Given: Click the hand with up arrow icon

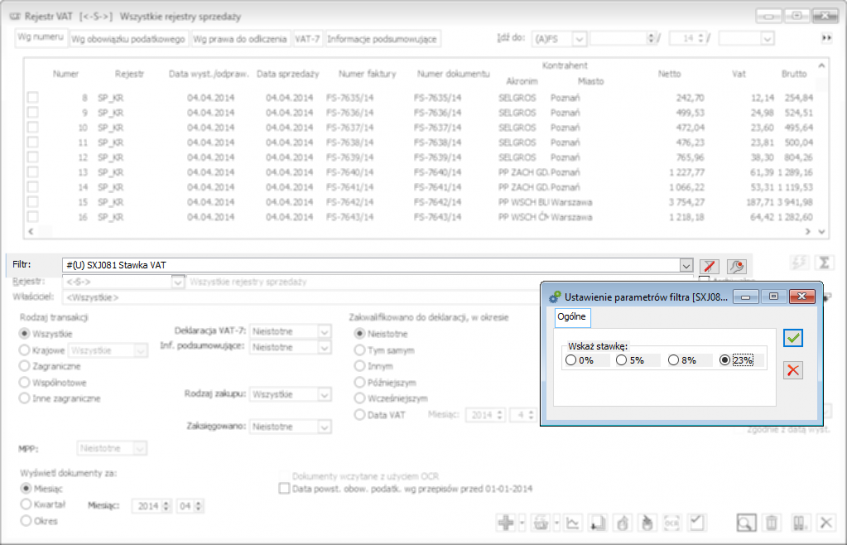Looking at the screenshot, I should coord(622,522).
